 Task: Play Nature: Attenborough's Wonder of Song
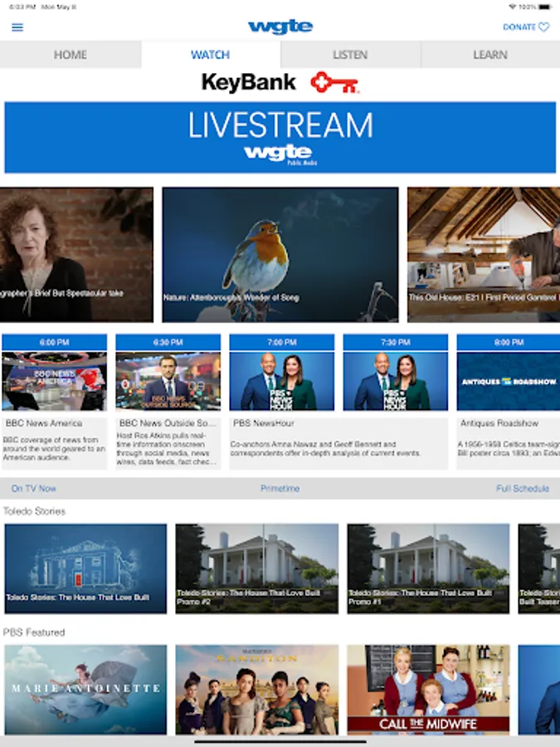tap(280, 255)
